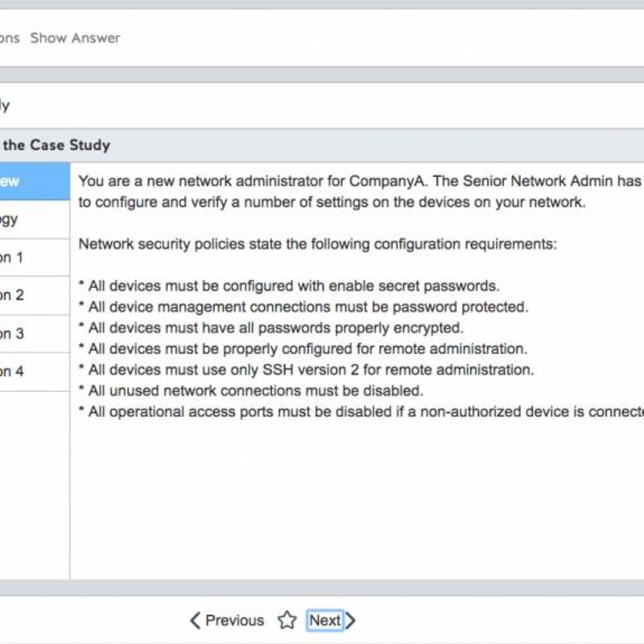Open the tab ending in 'on 2'
Image resolution: width=644 pixels, height=644 pixels.
(35, 295)
